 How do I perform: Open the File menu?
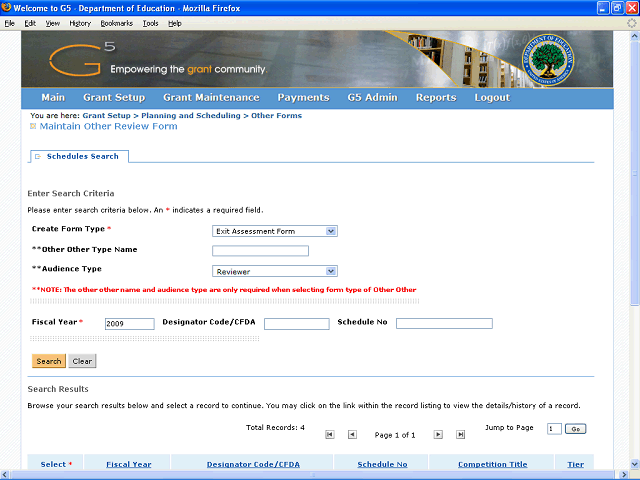pos(9,24)
